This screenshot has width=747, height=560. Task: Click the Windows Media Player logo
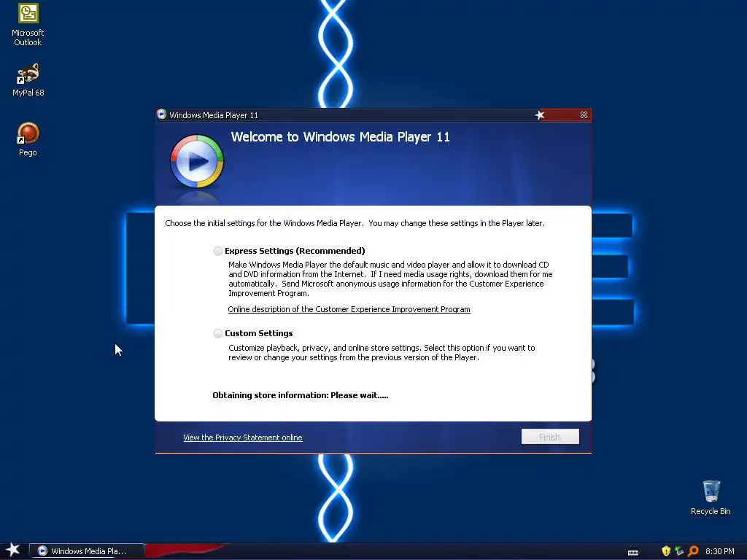[x=197, y=161]
